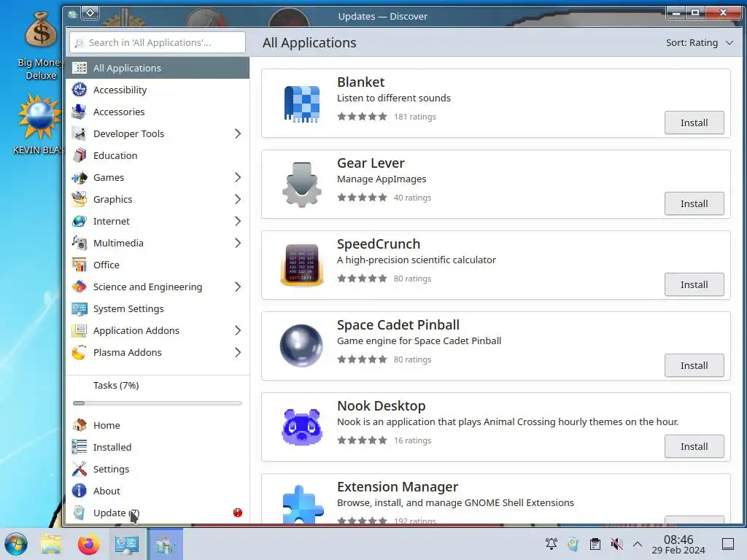Install Nook Desktop
747x560 pixels.
pos(694,447)
